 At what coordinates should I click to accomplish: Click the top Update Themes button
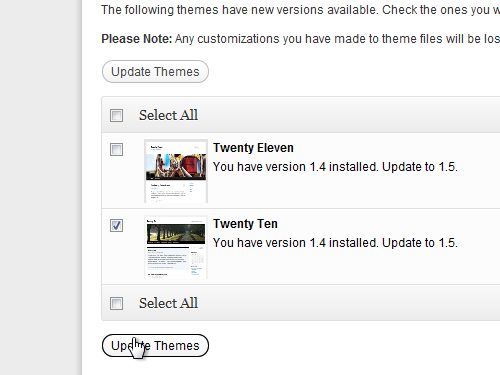tap(155, 72)
